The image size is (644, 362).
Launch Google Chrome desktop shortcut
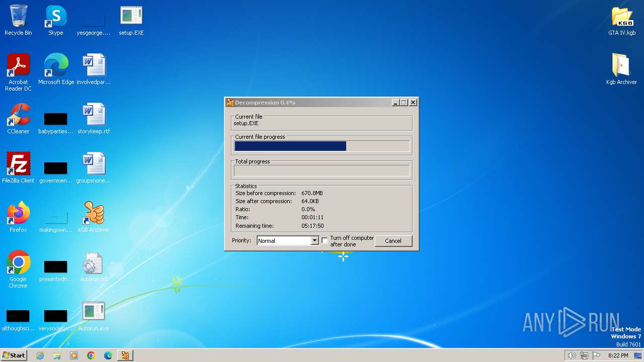point(18,269)
